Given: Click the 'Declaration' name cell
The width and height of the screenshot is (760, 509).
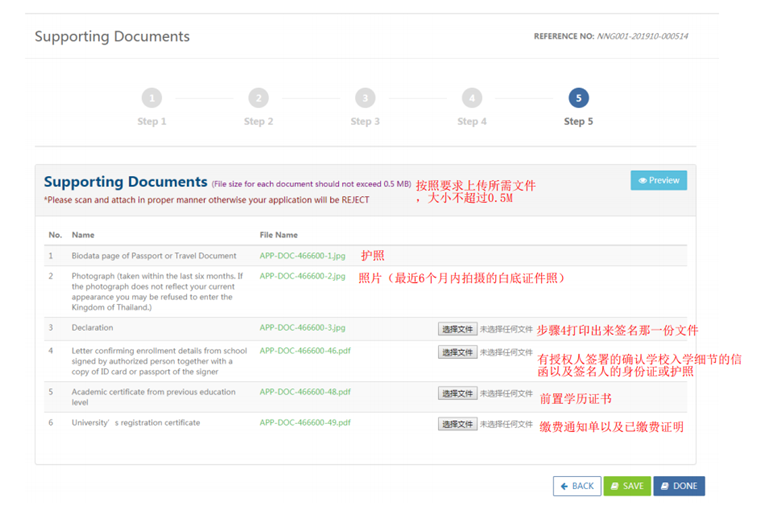Looking at the screenshot, I should click(x=92, y=327).
